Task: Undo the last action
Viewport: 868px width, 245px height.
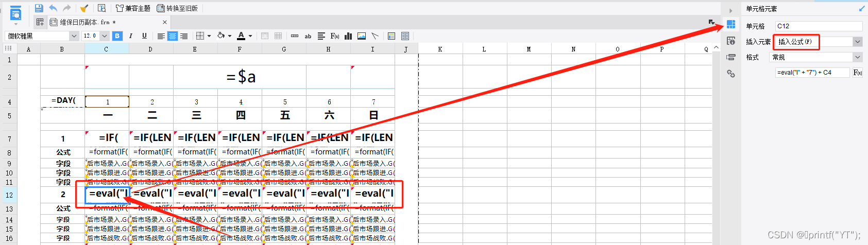Action: (53, 8)
